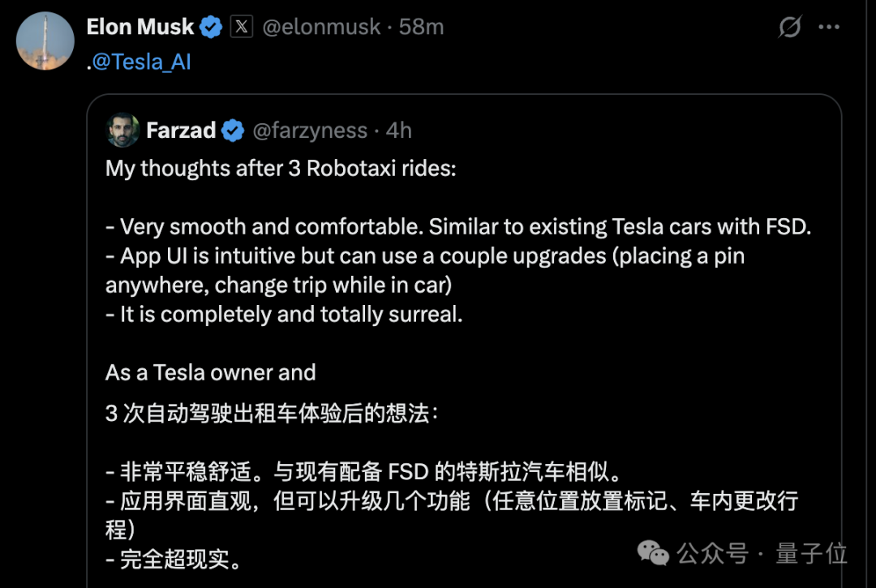Image resolution: width=876 pixels, height=588 pixels.
Task: Open the three-dot More options menu
Action: click(828, 27)
